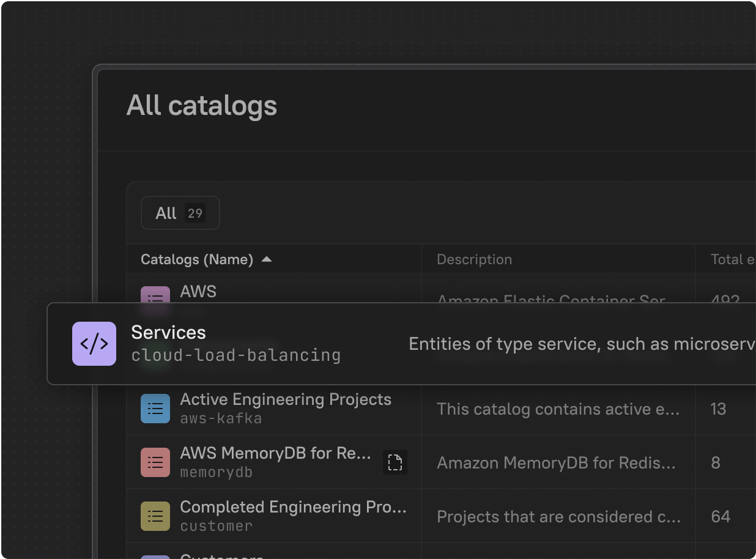Click the All catalogs page heading
The image size is (756, 559).
[202, 105]
